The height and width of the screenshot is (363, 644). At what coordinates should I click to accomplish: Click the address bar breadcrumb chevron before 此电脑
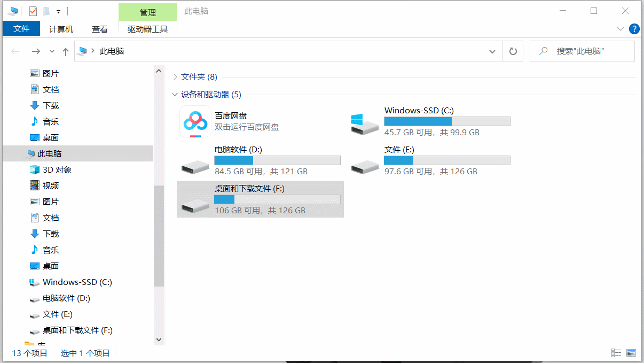[x=93, y=51]
